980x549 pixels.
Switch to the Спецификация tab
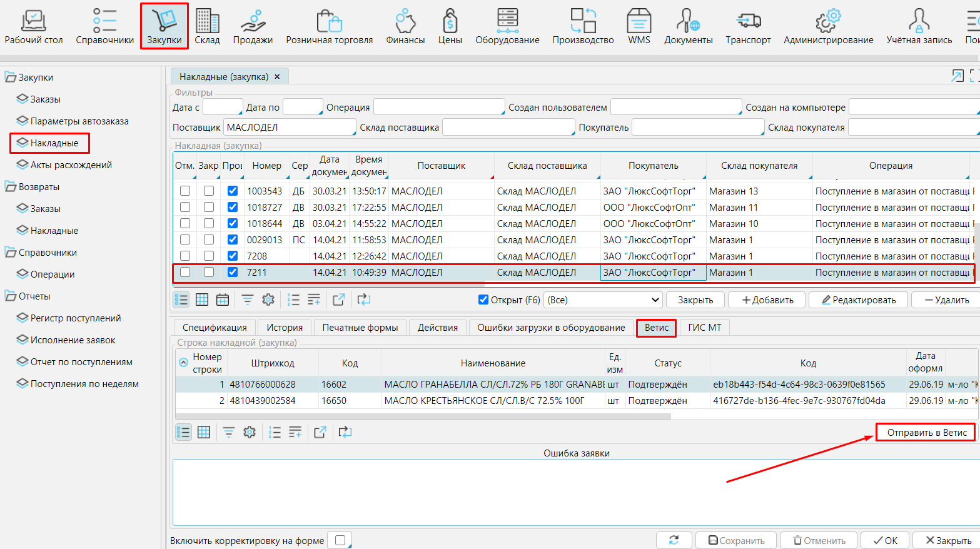tap(215, 328)
